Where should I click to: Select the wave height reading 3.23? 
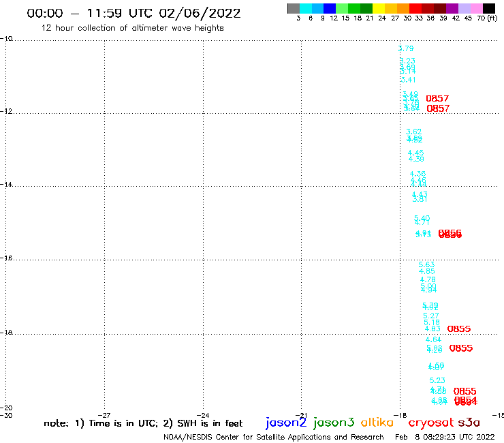click(407, 61)
